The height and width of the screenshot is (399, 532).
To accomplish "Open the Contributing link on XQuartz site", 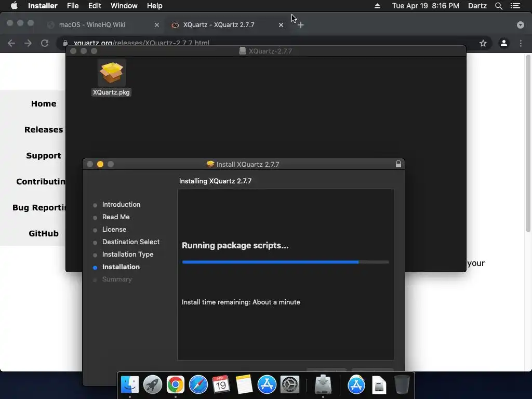I will pos(41,181).
